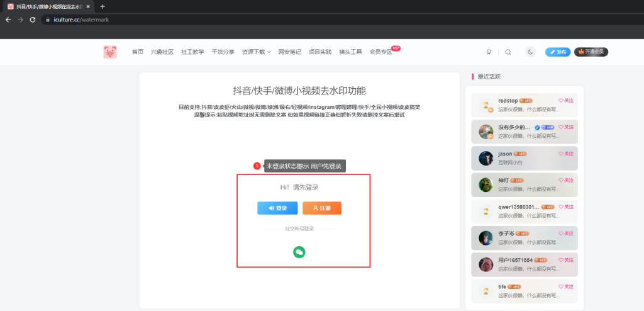Click the 最近活跃 sidebar heading
Viewport: 644px width, 311px height.
pos(489,77)
